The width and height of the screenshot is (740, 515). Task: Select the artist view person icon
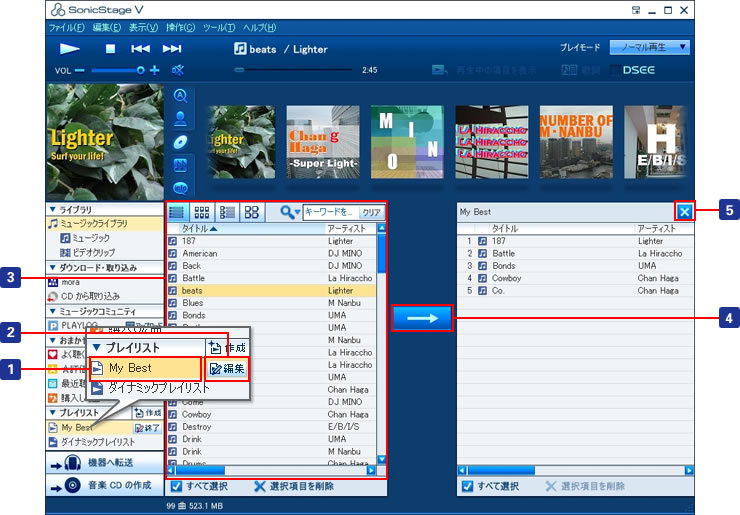pyautogui.click(x=181, y=118)
